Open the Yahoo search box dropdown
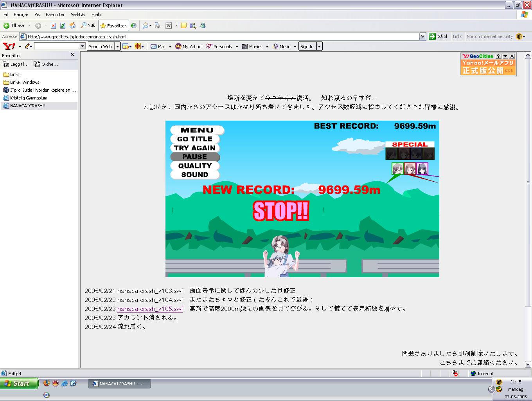The width and height of the screenshot is (532, 401). pyautogui.click(x=83, y=46)
